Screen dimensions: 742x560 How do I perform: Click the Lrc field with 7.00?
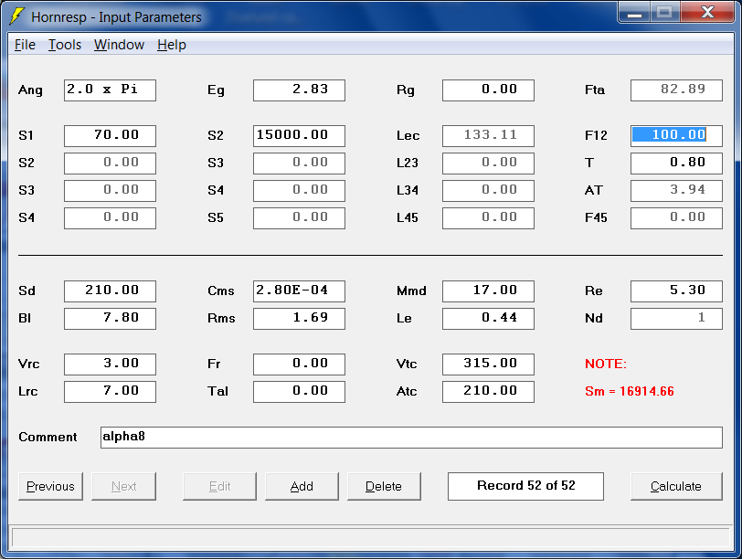pos(110,392)
